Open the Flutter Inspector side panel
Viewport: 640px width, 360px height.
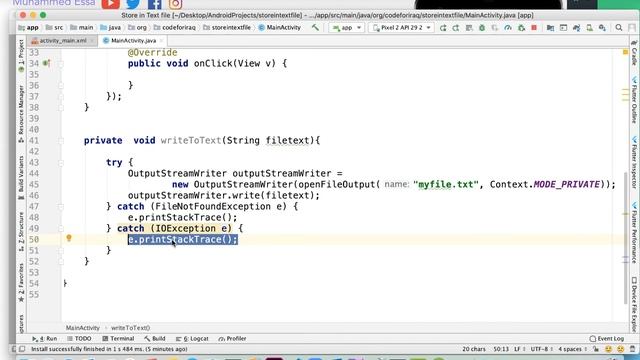click(634, 162)
